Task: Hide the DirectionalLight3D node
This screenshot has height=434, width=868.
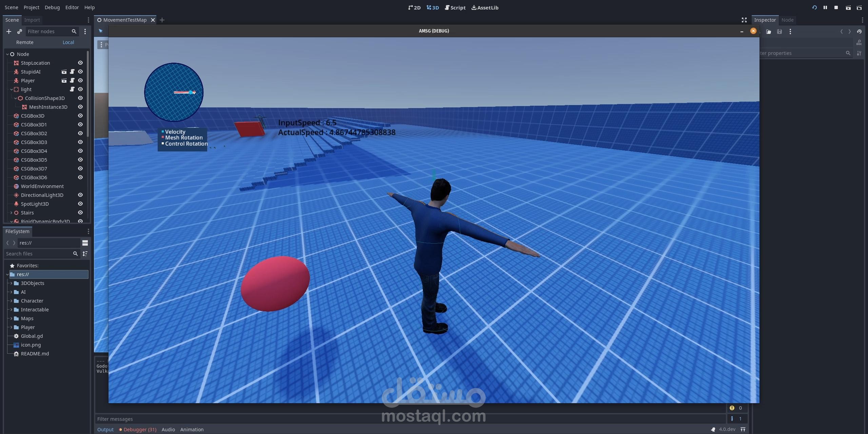Action: pos(80,195)
